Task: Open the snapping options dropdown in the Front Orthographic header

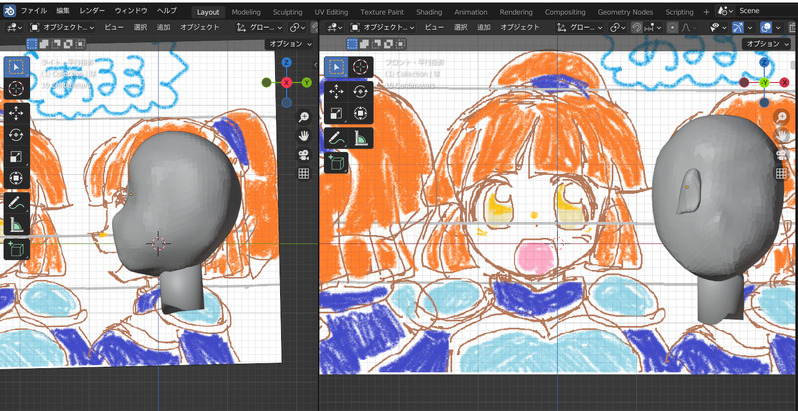Action: [650, 27]
